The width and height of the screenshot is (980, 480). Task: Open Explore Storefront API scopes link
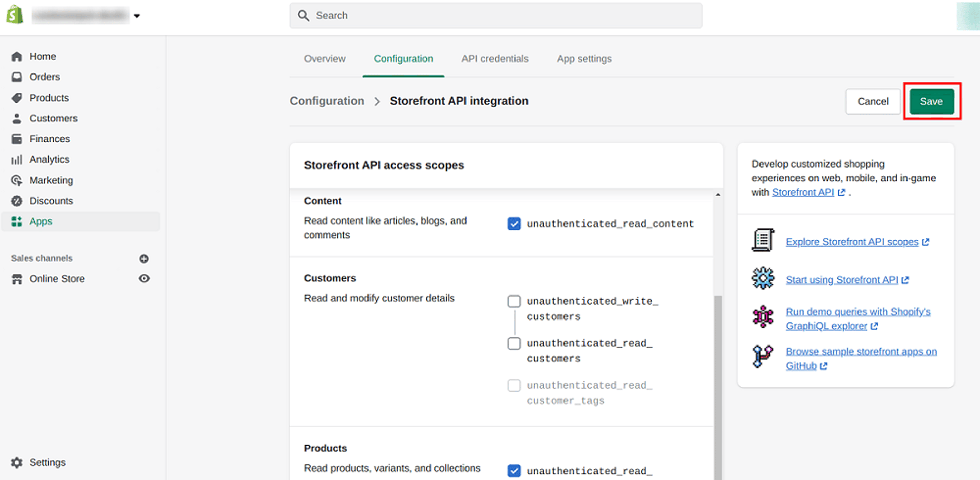coord(852,242)
